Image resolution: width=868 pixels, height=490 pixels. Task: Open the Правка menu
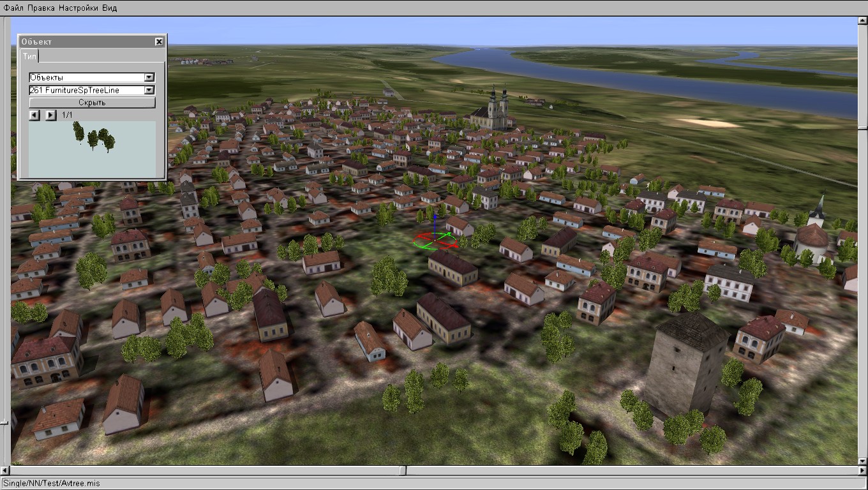41,8
